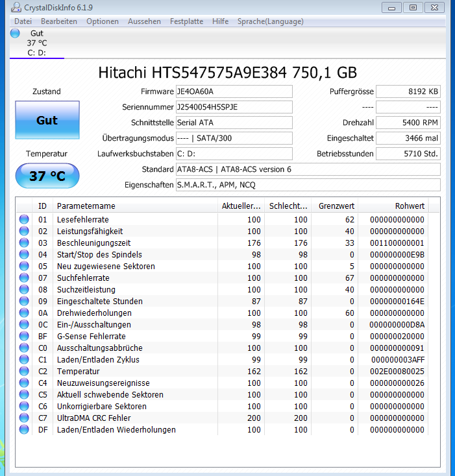Open the Sprache(Language) menu
Image resolution: width=455 pixels, height=476 pixels.
coord(270,21)
